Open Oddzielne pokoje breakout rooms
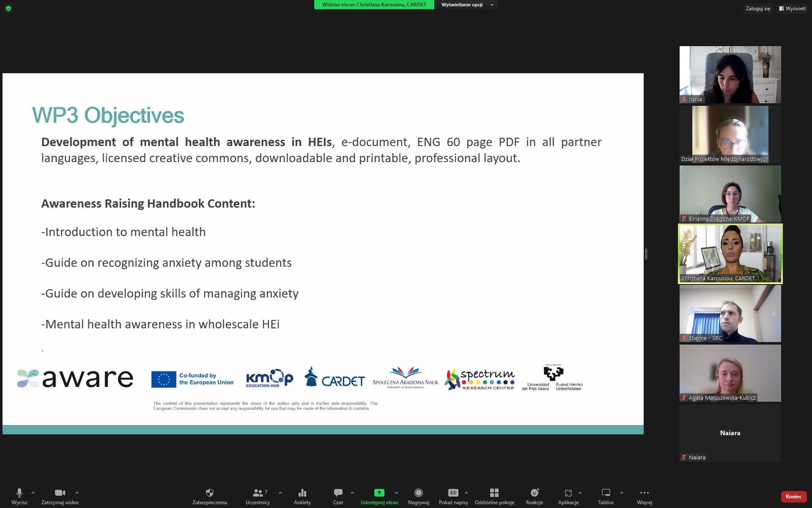 point(494,496)
